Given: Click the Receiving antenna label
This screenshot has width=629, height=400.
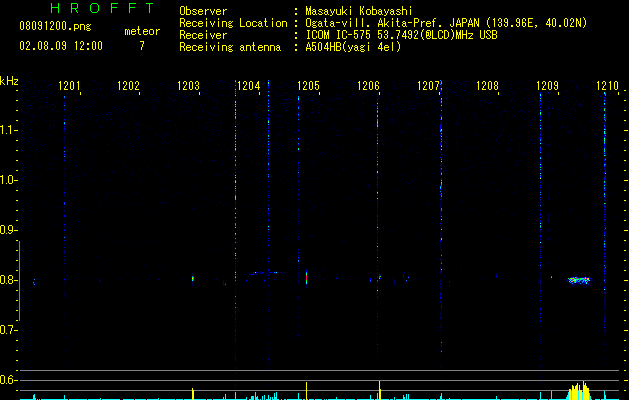Looking at the screenshot, I should click(x=230, y=47).
